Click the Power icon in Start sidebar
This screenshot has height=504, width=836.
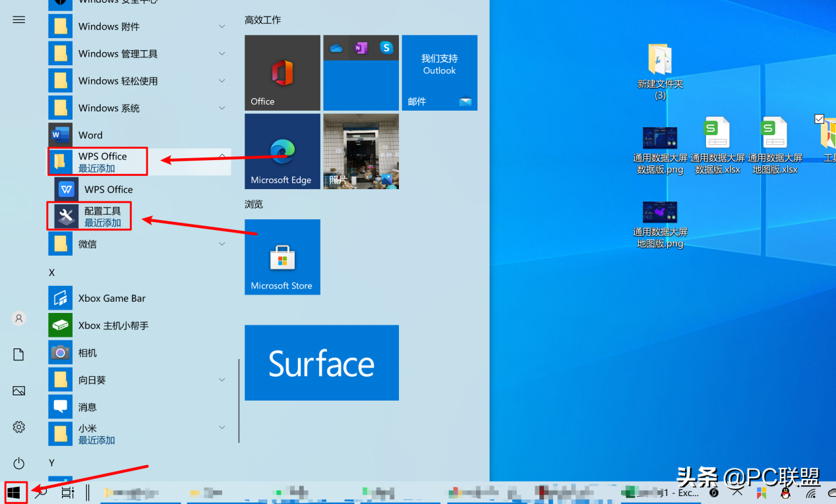tap(18, 463)
